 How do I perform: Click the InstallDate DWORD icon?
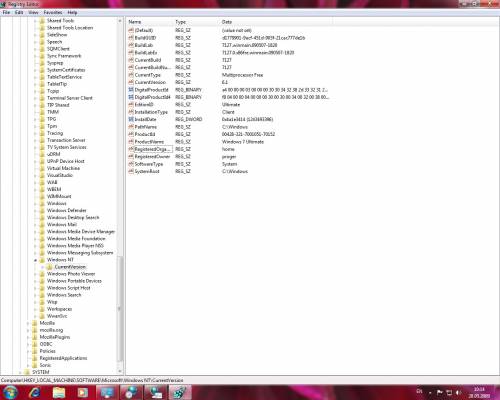pos(131,119)
